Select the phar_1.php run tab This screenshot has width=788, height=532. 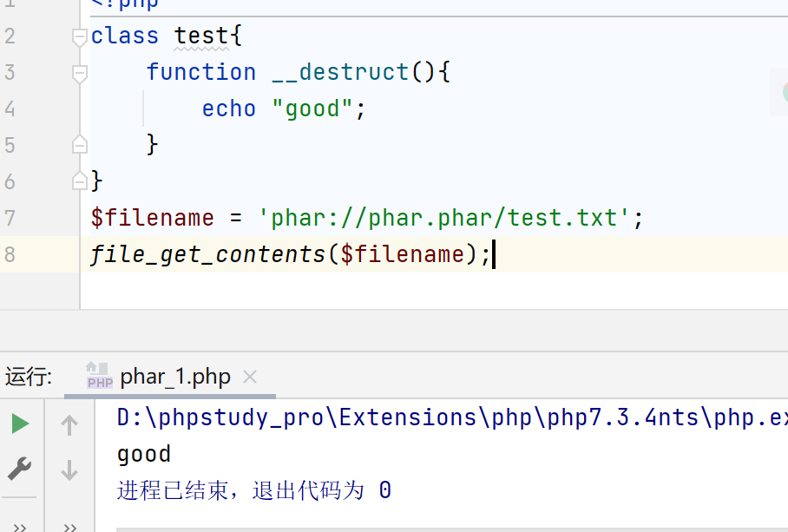[175, 377]
